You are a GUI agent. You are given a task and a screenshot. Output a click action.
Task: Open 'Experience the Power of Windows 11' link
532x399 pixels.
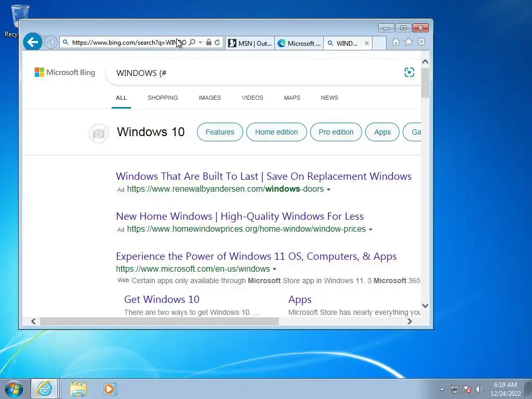[256, 257]
